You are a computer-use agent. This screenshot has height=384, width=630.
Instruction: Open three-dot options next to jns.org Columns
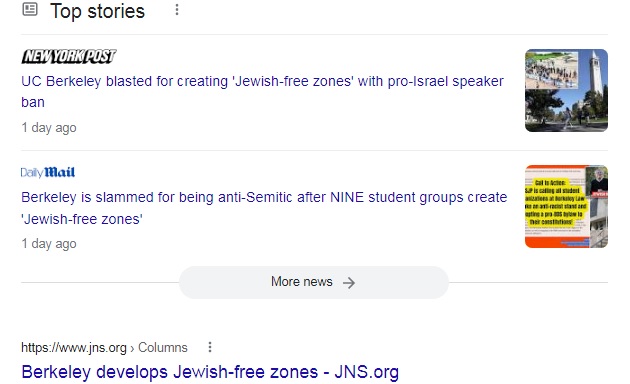point(210,347)
